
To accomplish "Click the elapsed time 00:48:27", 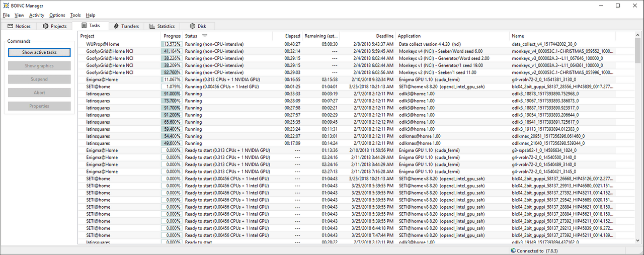I will point(292,44).
